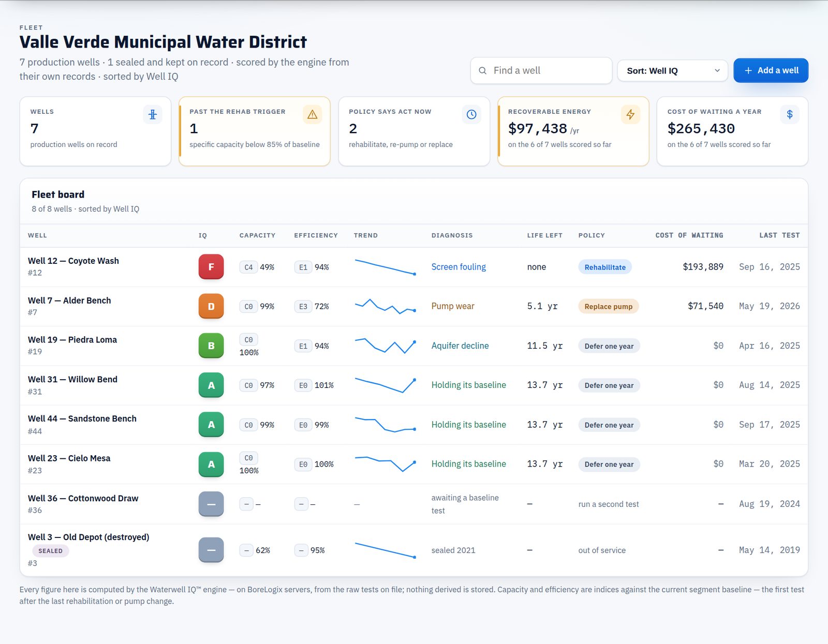The width and height of the screenshot is (828, 644).
Task: Click the A grade badge for Well 23
Action: coord(211,465)
